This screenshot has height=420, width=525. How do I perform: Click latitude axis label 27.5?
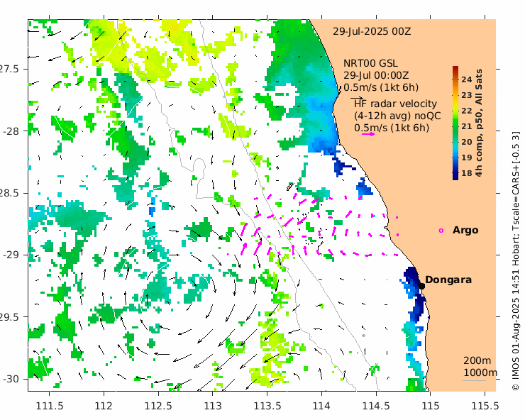click(9, 69)
